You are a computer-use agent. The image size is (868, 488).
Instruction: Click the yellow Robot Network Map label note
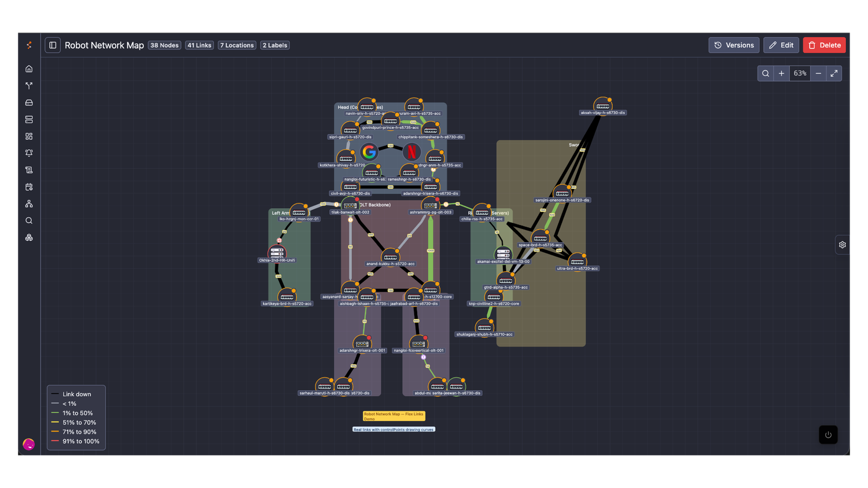coord(394,416)
